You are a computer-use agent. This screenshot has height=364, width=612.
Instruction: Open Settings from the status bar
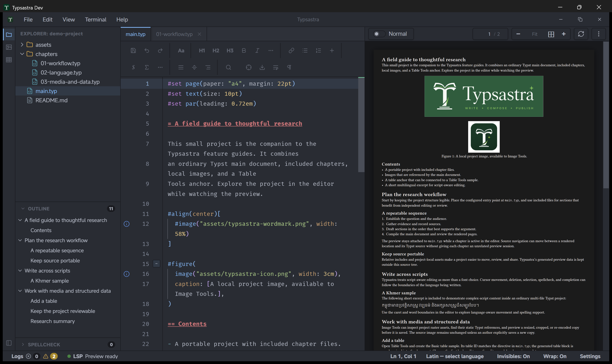590,356
